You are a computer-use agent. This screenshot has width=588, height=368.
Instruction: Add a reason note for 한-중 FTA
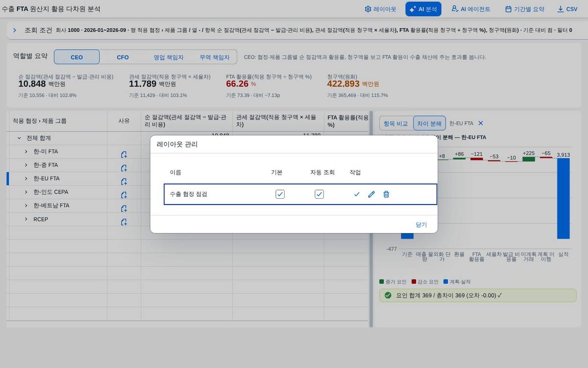click(x=124, y=168)
